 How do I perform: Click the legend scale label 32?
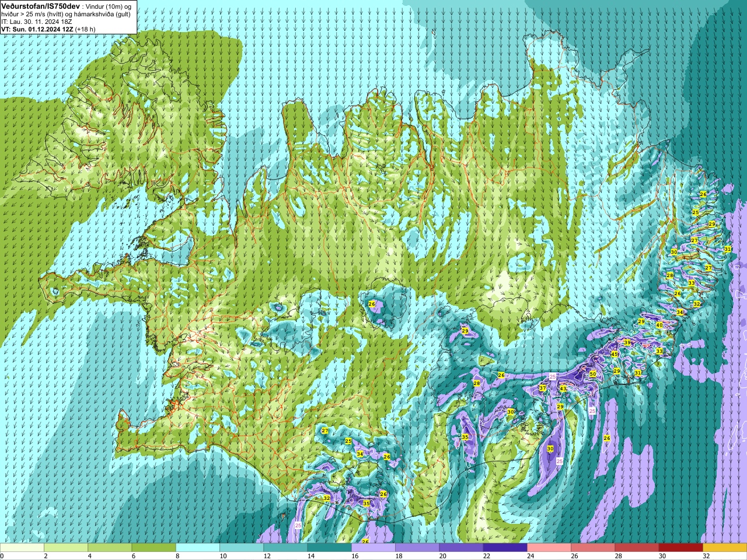(707, 556)
